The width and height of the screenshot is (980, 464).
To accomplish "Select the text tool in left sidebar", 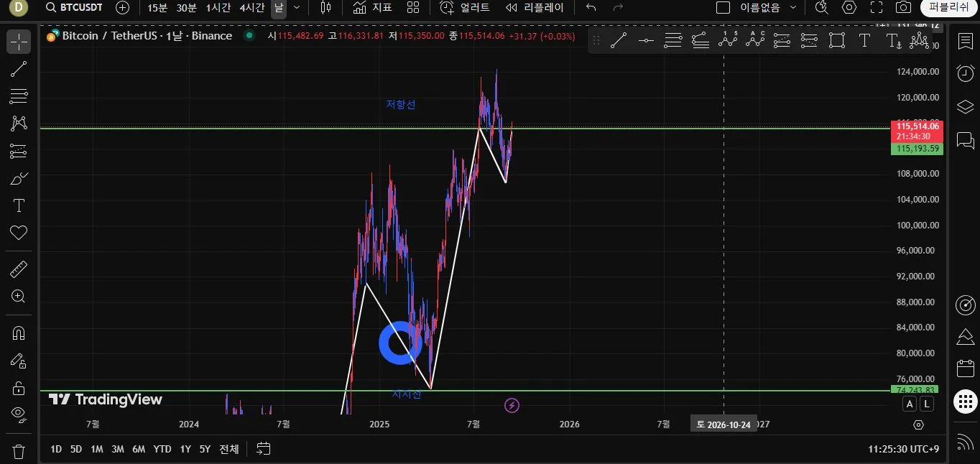I will (19, 205).
